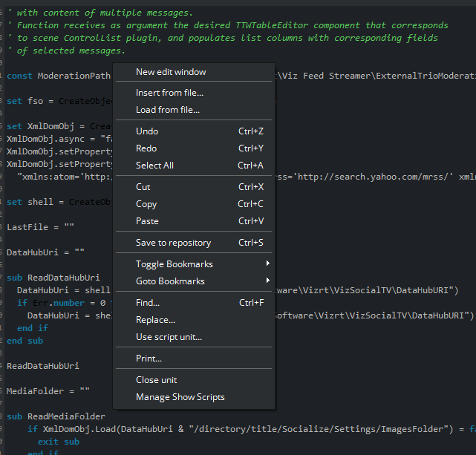The image size is (476, 455).
Task: Click the ReadMediaFolder sub declaration line
Action: (56, 417)
